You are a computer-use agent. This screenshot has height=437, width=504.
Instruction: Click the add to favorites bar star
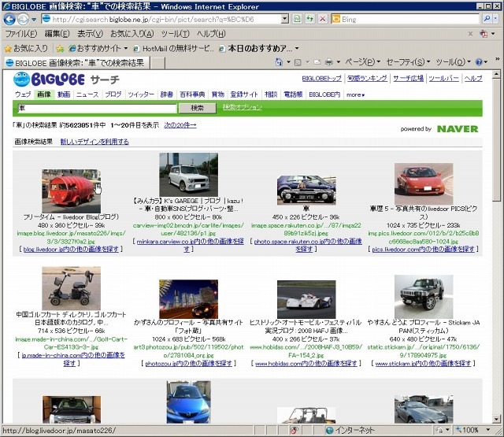point(60,49)
